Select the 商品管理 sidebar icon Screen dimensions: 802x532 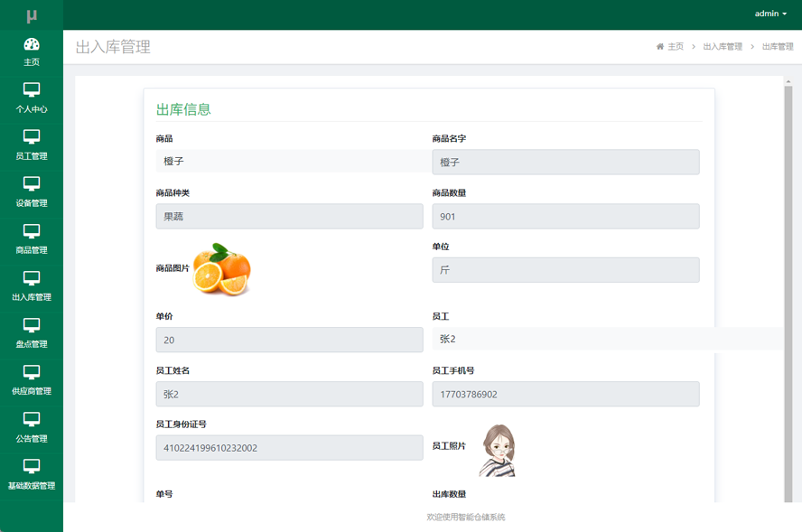click(x=32, y=231)
